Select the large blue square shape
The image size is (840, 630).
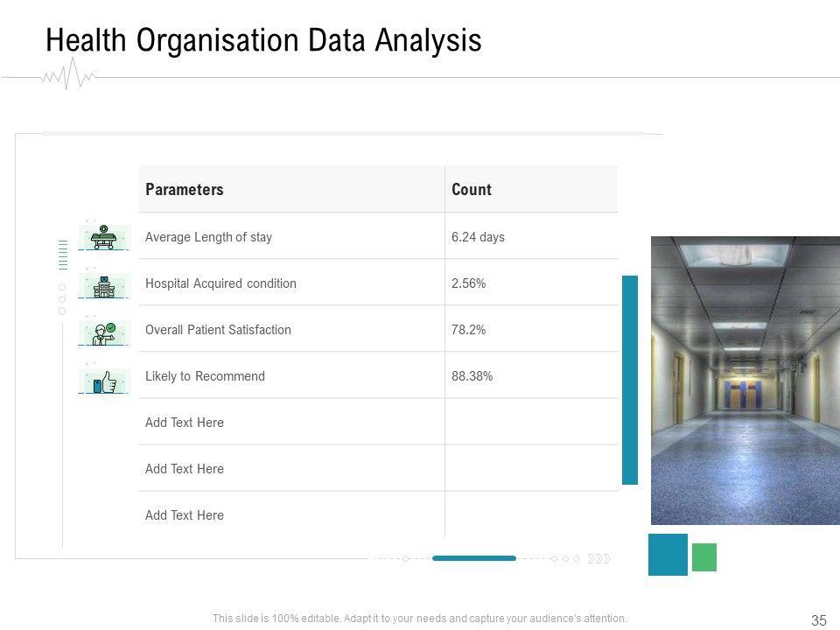coord(668,555)
